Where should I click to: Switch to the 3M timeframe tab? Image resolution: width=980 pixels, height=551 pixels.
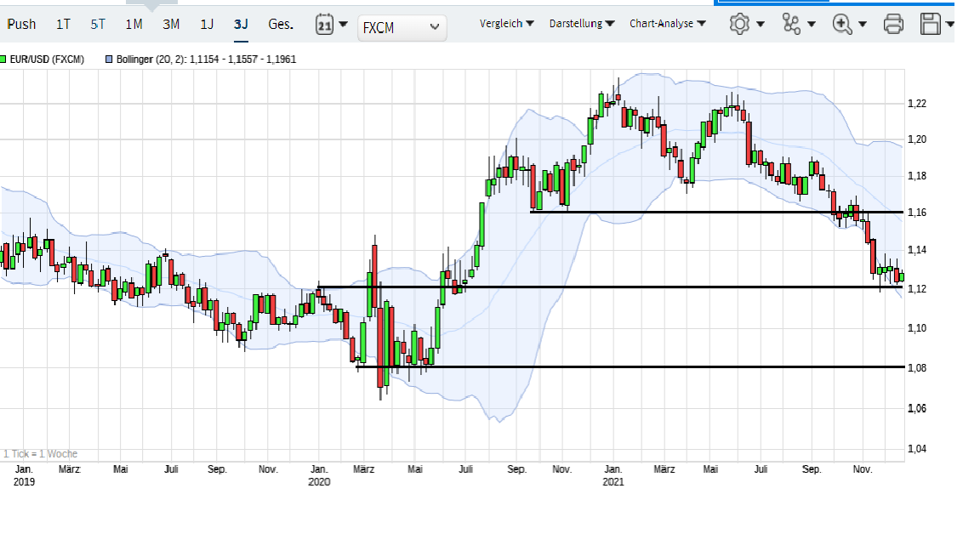click(x=169, y=24)
